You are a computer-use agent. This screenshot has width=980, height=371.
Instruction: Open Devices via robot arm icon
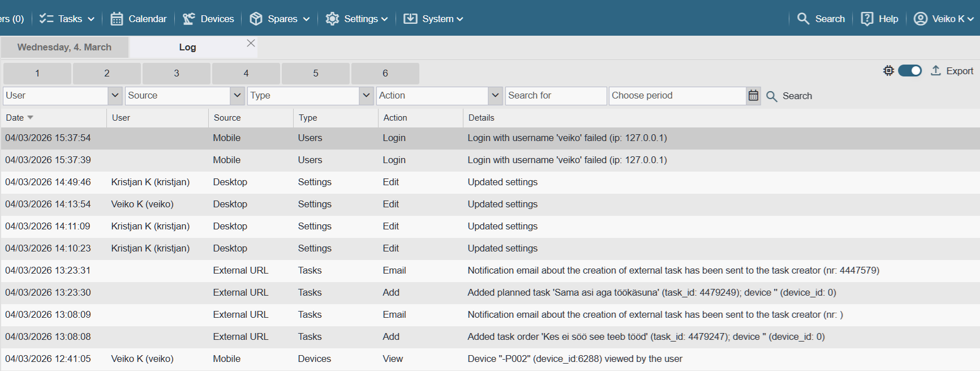(189, 19)
